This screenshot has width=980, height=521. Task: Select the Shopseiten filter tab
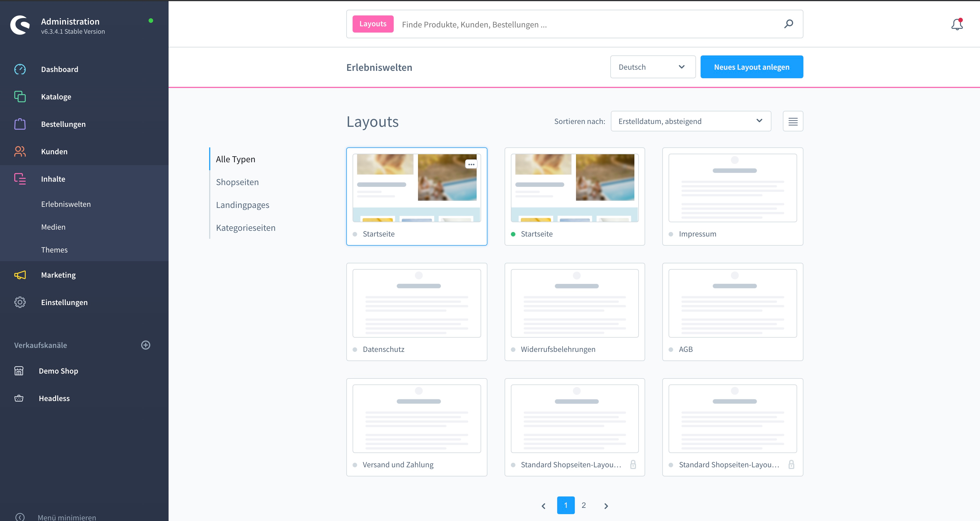(237, 182)
